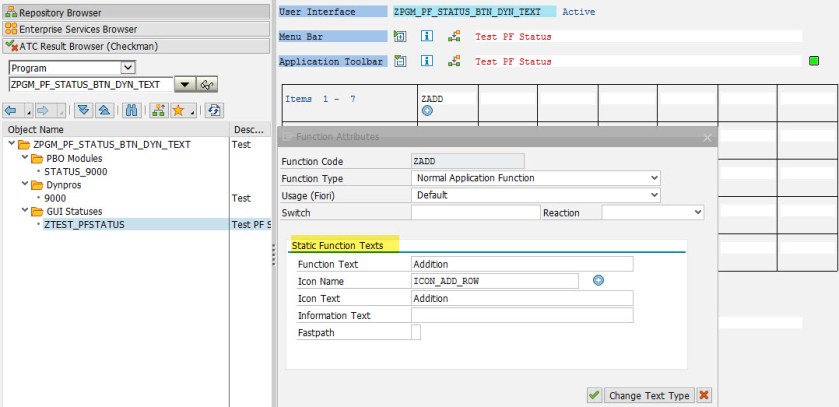The height and width of the screenshot is (407, 839).
Task: Select ZTEST_PFSTATUS in the object tree
Action: coord(84,225)
